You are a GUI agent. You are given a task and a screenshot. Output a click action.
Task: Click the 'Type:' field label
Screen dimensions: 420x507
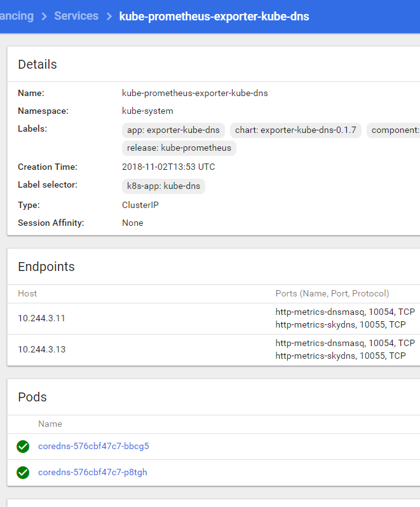pyautogui.click(x=29, y=205)
